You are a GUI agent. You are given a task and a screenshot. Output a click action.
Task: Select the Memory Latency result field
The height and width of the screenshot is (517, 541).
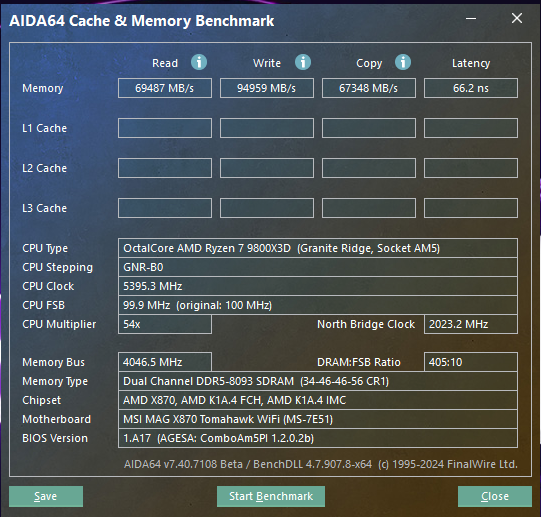[x=471, y=88]
